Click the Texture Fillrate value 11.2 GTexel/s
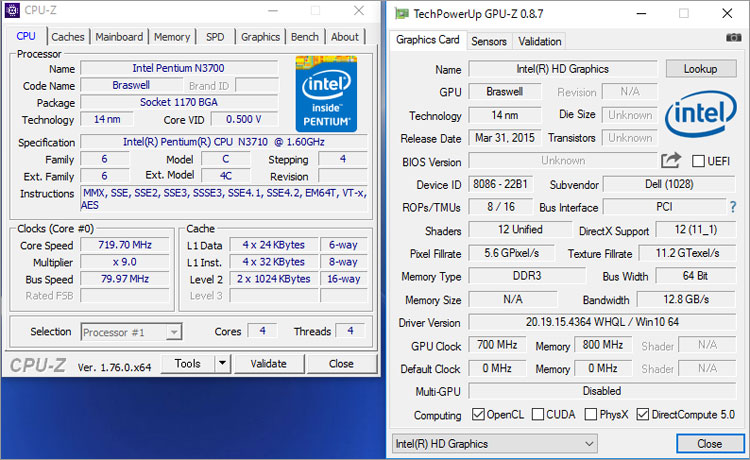 687,253
